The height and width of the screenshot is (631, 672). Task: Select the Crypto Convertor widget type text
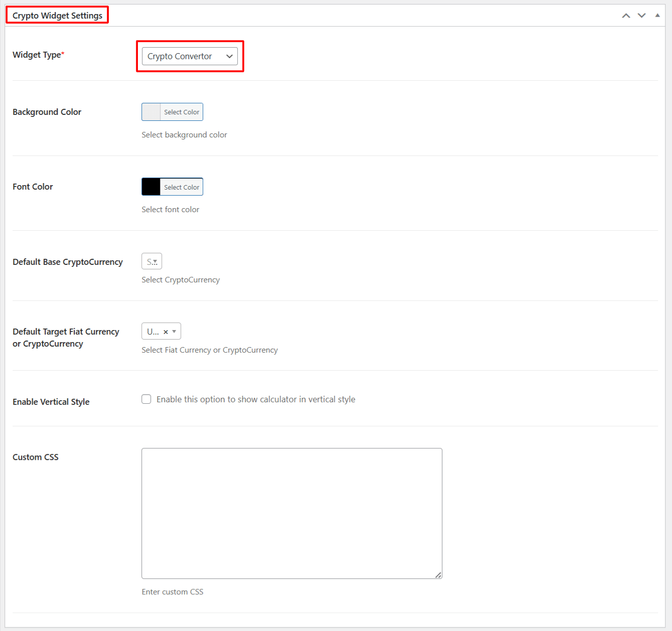[180, 56]
